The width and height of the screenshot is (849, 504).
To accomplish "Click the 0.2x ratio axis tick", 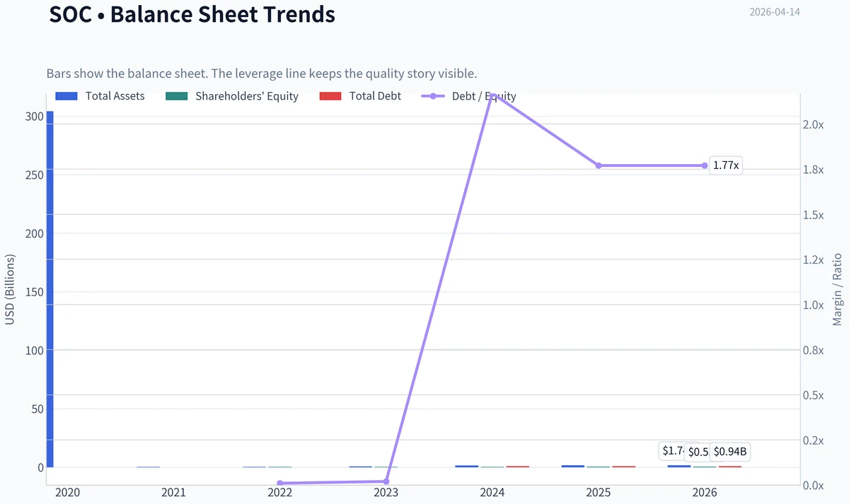I will click(x=814, y=440).
